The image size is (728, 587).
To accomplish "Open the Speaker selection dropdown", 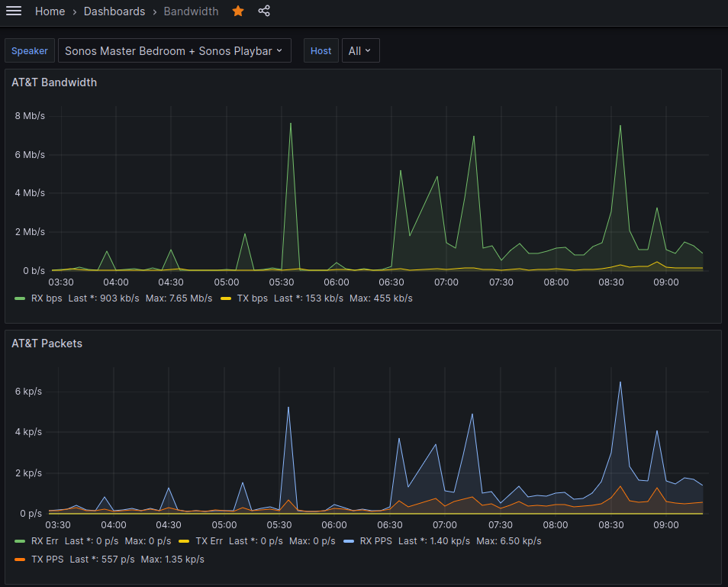I will tap(174, 50).
